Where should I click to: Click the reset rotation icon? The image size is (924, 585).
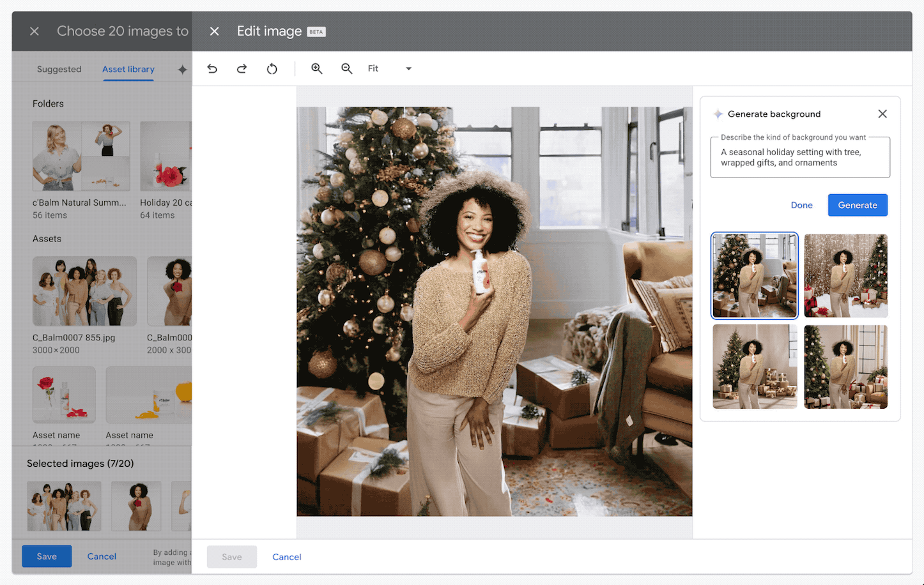[272, 68]
